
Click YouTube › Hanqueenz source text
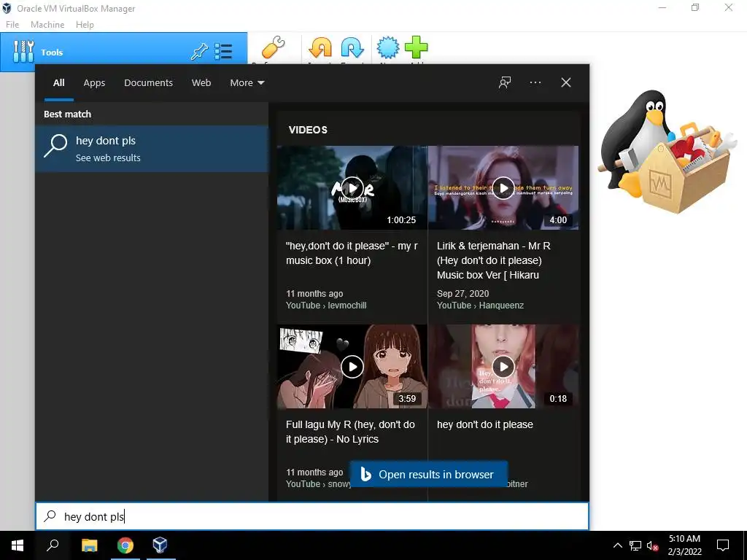[x=480, y=306]
